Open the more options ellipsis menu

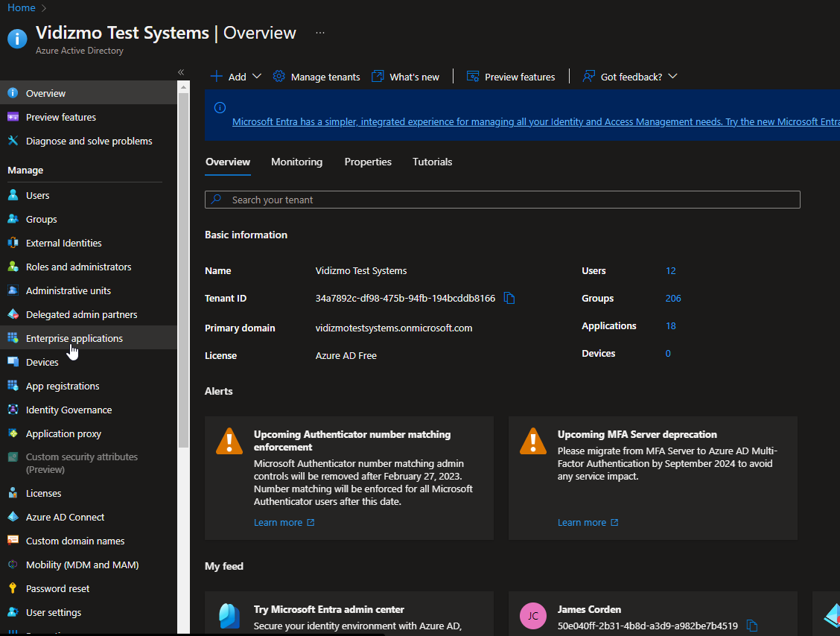tap(319, 33)
